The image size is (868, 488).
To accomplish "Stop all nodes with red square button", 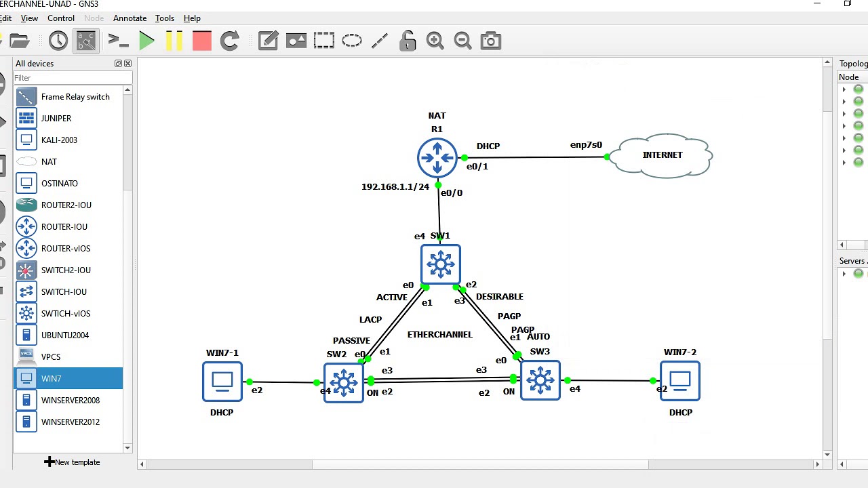I will [202, 41].
